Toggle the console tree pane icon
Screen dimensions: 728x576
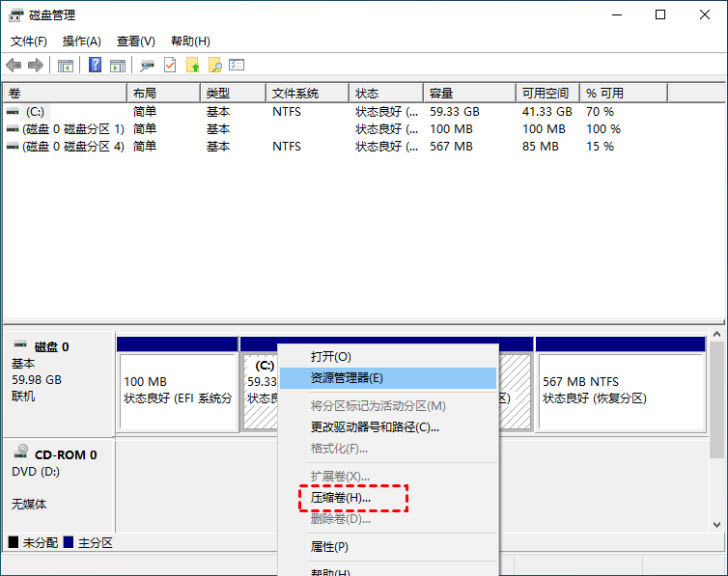(x=66, y=65)
